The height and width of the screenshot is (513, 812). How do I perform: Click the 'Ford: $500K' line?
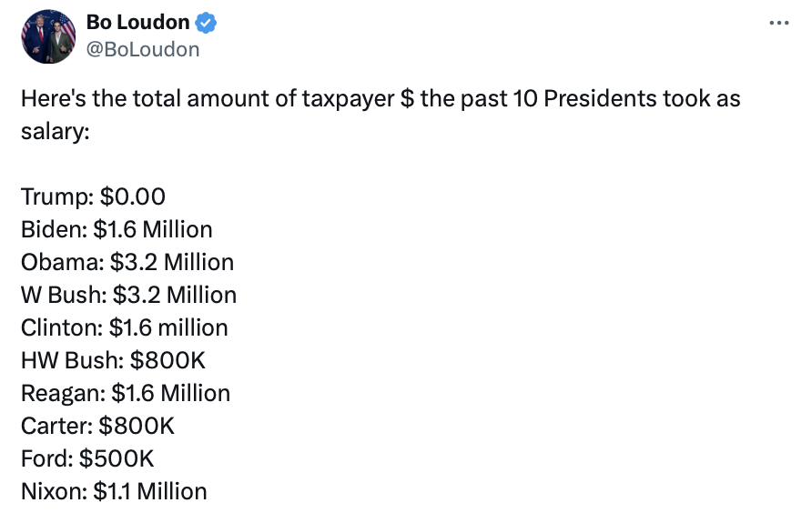coord(88,458)
